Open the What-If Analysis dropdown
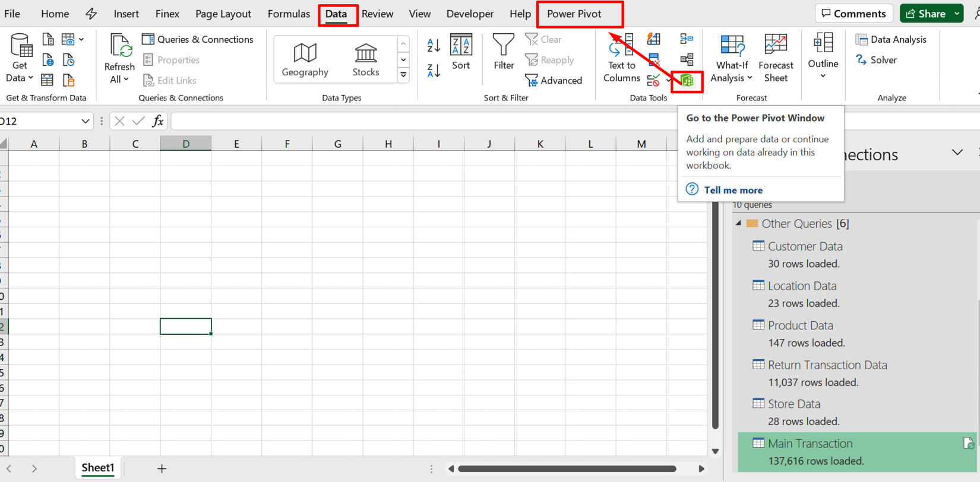 click(732, 59)
